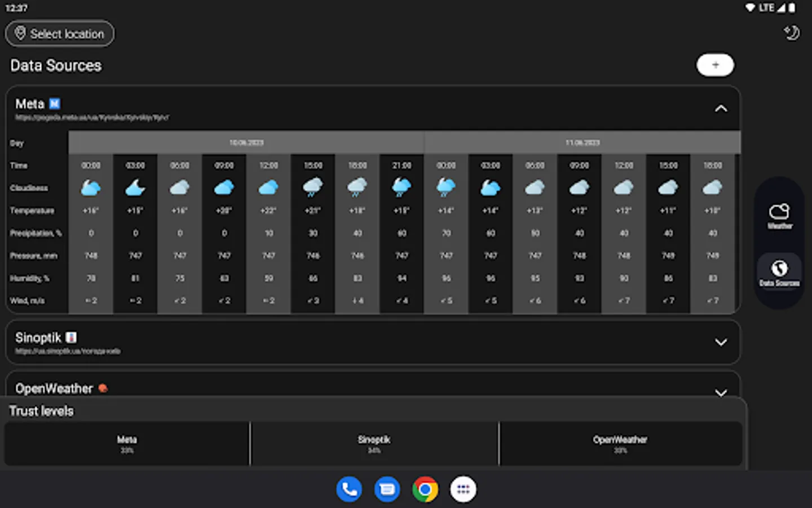
Task: Click the 11.06.2023 day header
Action: [x=582, y=143]
